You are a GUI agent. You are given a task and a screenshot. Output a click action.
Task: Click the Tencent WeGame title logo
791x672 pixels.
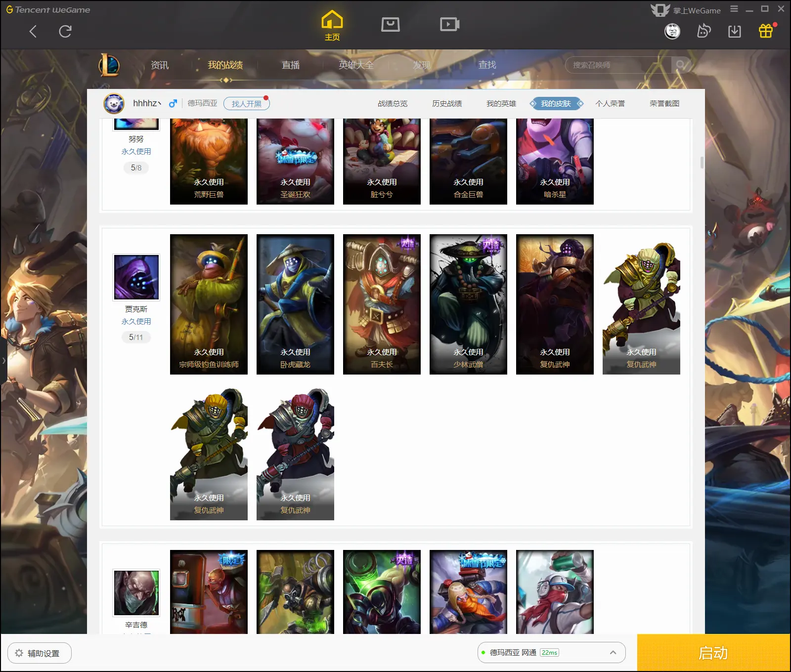click(48, 9)
